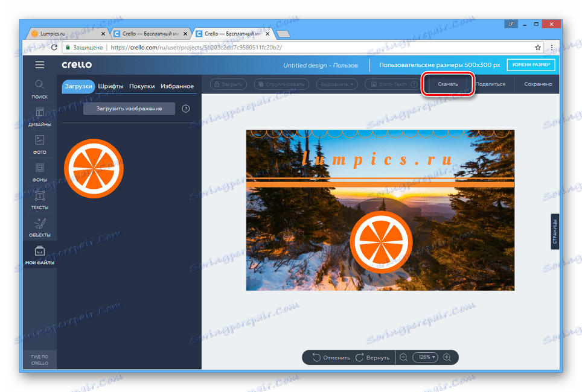Click the Отменить undo button
This screenshot has width=582, height=392.
(331, 358)
